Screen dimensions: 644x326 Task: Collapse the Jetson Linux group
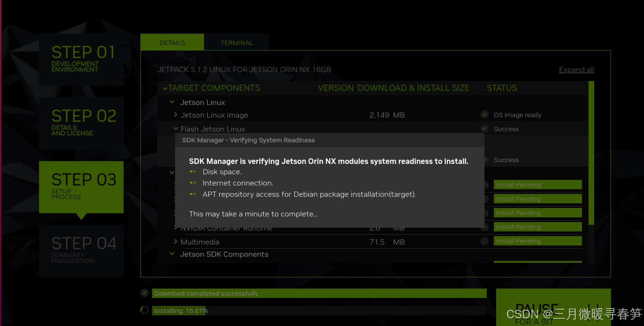(172, 102)
